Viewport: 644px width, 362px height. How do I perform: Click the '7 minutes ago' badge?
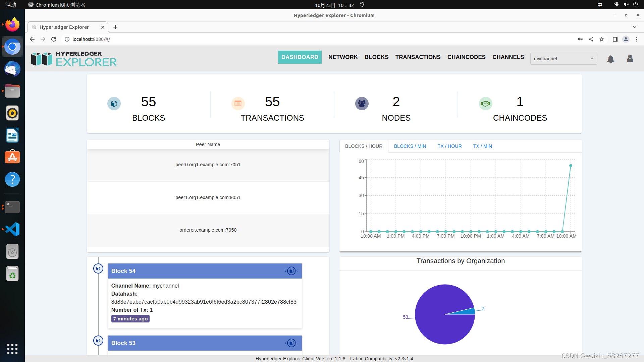point(130,319)
